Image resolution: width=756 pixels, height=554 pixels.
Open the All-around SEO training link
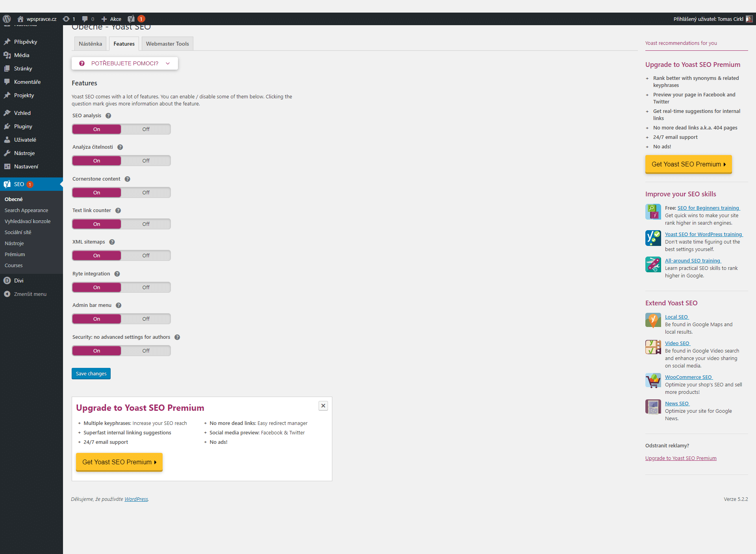[693, 260]
